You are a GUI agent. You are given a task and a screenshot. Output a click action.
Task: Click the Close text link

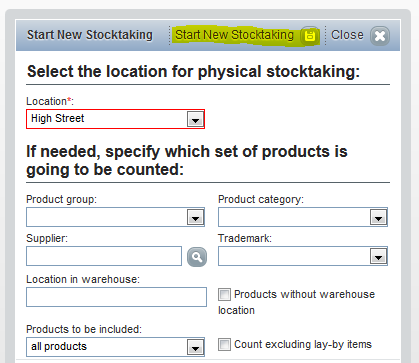(347, 35)
